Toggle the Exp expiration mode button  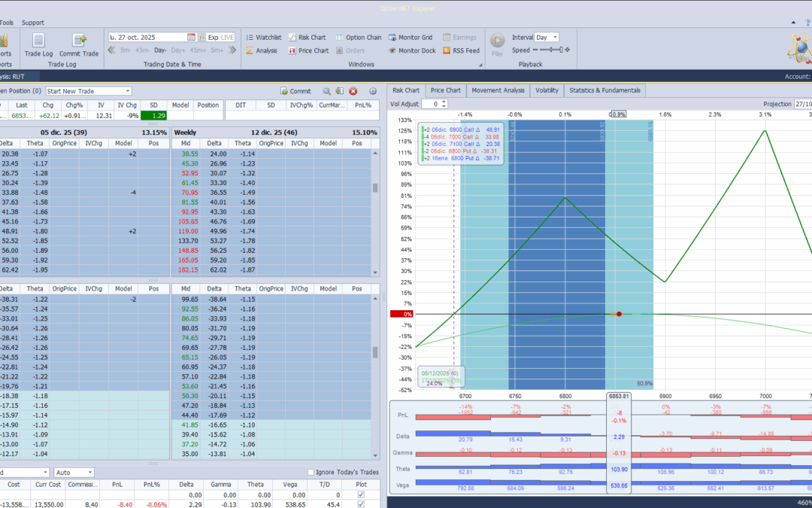point(213,38)
